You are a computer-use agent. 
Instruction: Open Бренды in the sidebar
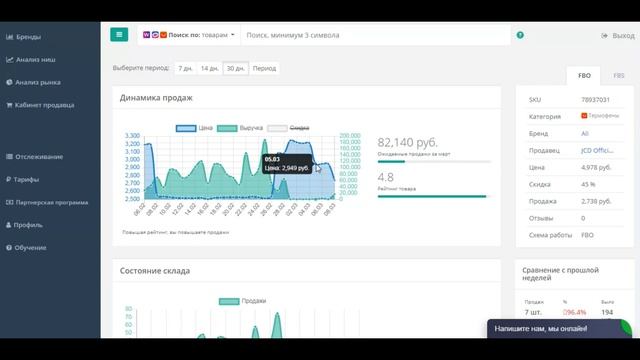28,37
